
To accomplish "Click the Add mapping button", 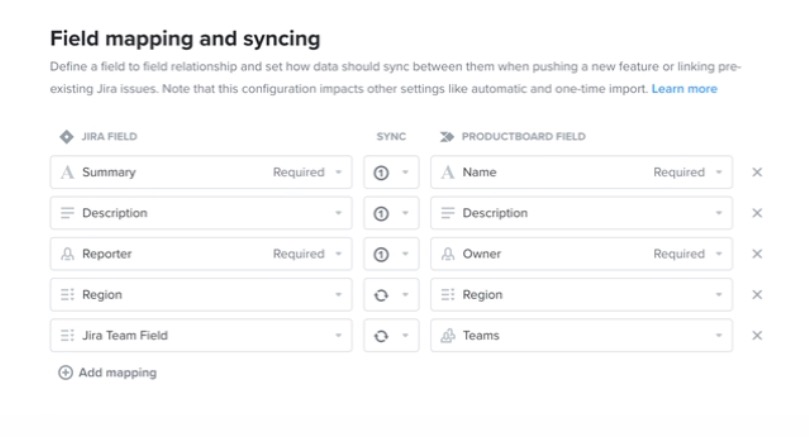I will (x=107, y=373).
